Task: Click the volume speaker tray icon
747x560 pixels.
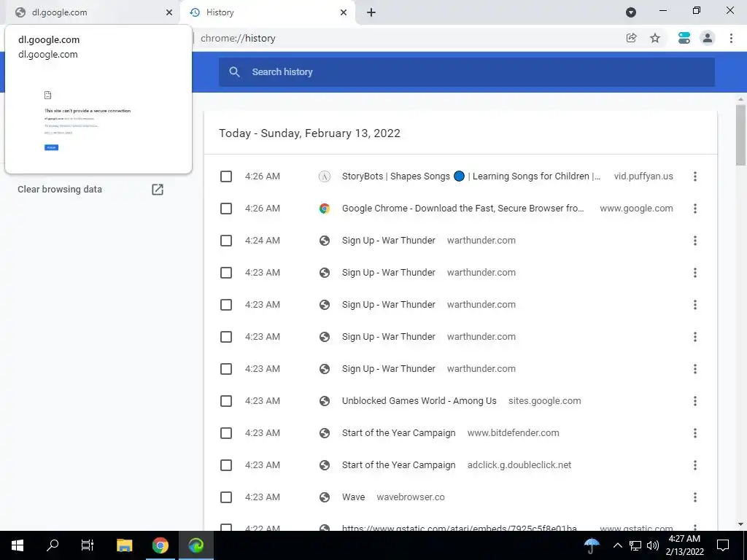Action: pyautogui.click(x=653, y=545)
